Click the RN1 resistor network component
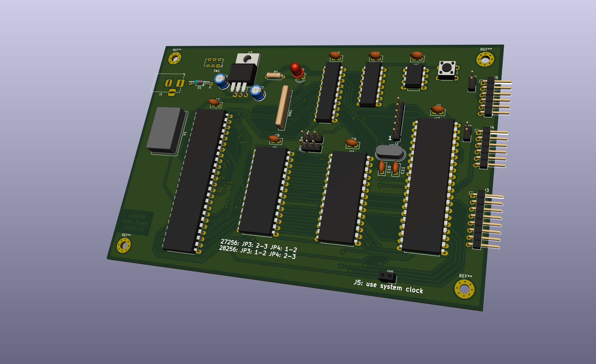The width and height of the screenshot is (596, 364). (283, 107)
